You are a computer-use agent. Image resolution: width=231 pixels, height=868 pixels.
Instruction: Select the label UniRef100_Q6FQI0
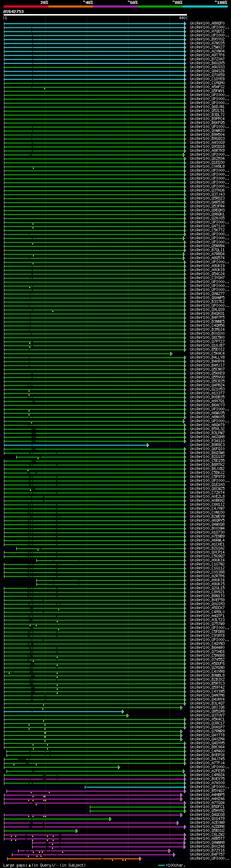(x=207, y=449)
